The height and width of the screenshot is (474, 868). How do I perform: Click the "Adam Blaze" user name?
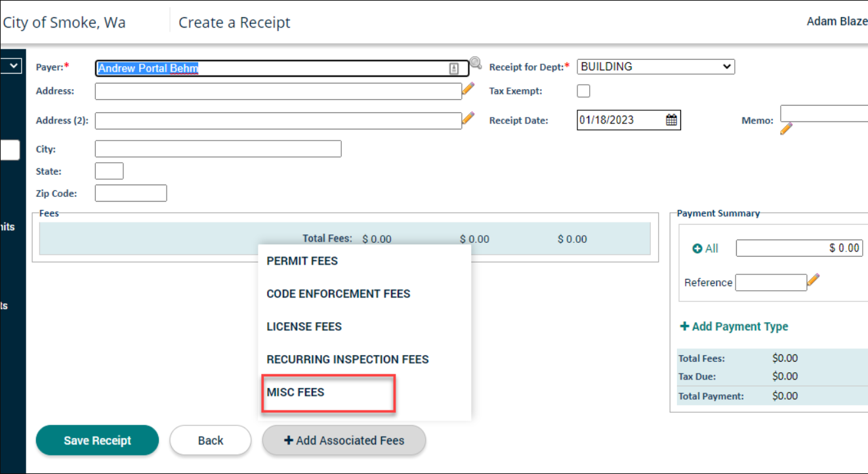pos(837,22)
